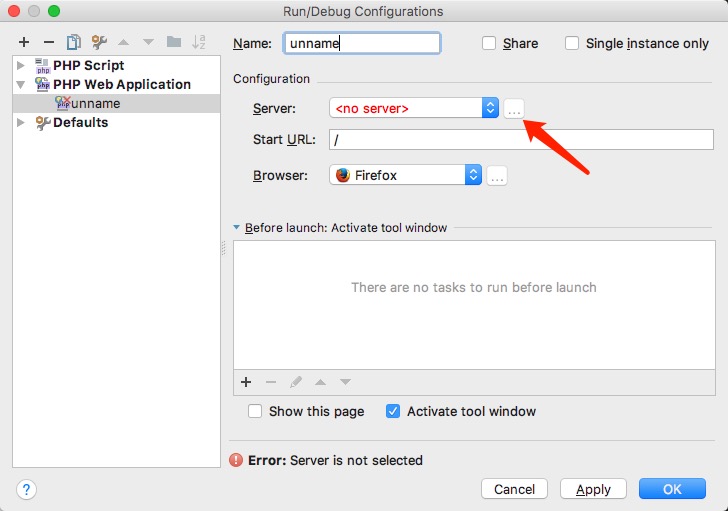Click the Defaults wrench icon in tree
Screen dimensions: 728x511
click(x=43, y=123)
